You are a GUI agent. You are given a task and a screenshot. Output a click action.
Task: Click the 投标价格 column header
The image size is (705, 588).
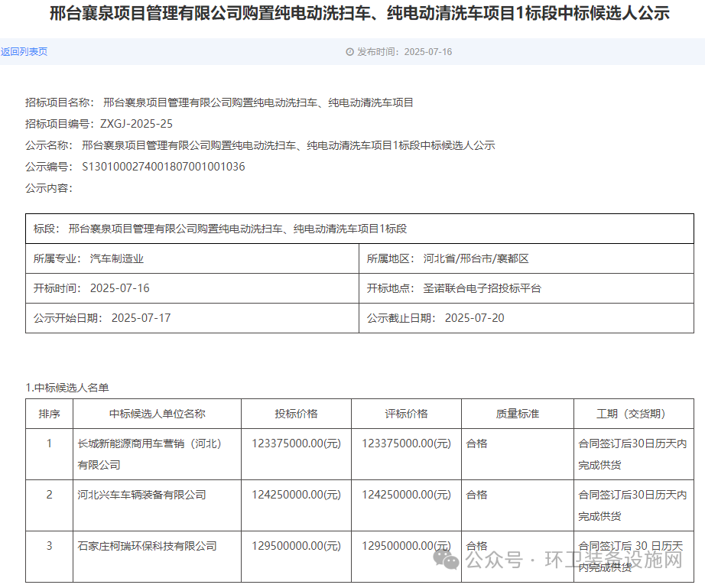296,414
